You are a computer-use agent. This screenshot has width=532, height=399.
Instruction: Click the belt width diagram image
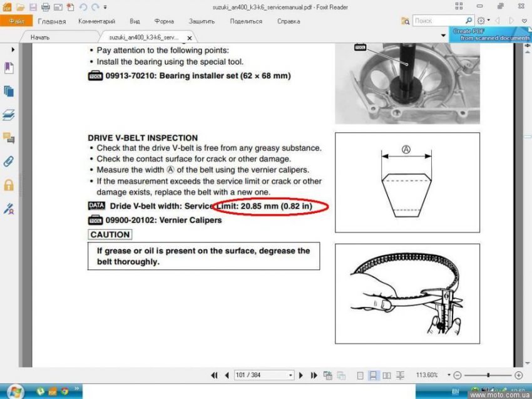(x=407, y=182)
